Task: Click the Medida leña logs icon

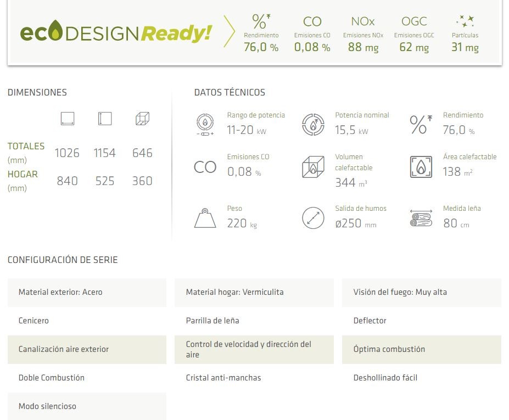Action: point(421,218)
